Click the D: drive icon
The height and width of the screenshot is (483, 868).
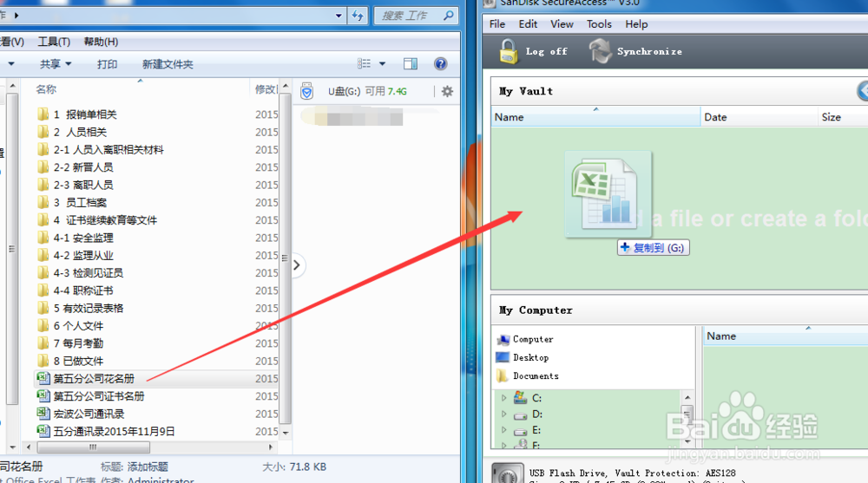(520, 414)
